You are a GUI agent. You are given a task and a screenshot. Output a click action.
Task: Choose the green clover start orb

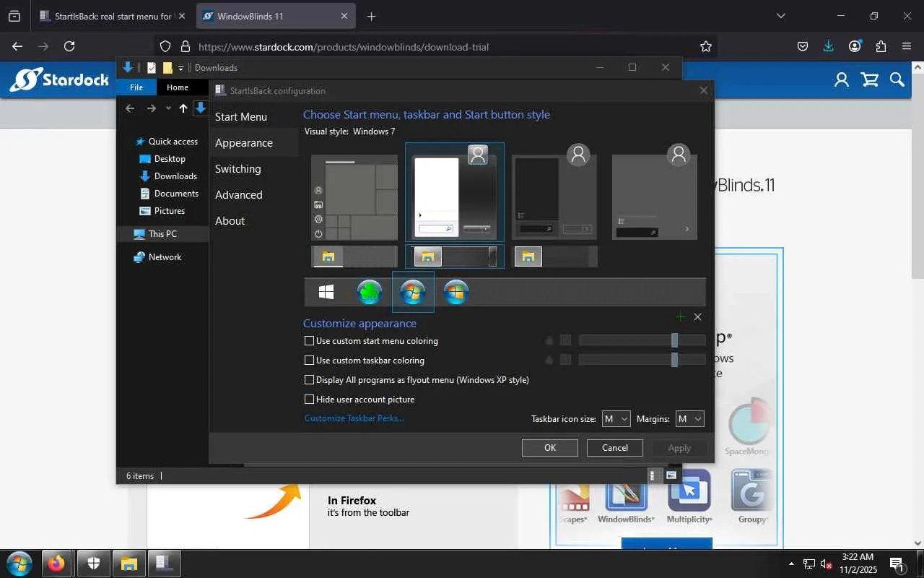370,292
